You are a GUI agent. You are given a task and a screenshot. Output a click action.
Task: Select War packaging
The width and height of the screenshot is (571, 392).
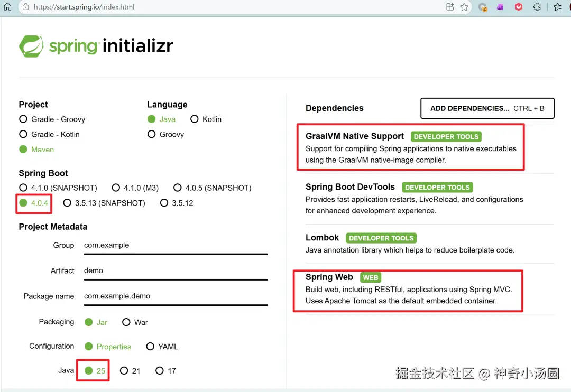point(135,322)
